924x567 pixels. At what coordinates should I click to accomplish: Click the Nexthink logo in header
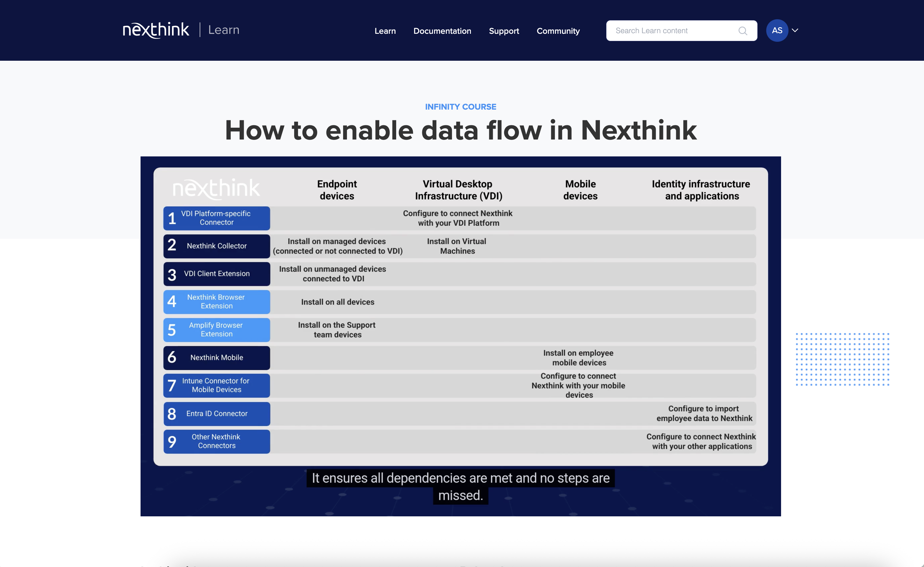[156, 30]
